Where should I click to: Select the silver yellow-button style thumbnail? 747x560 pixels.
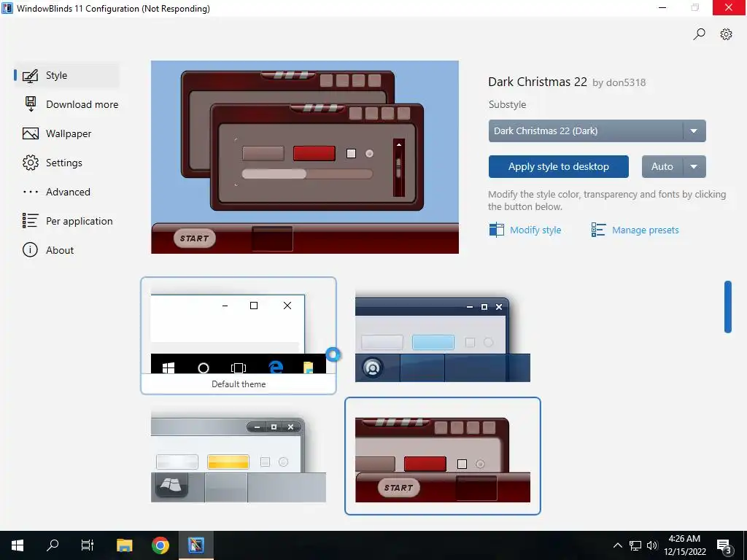click(x=239, y=456)
